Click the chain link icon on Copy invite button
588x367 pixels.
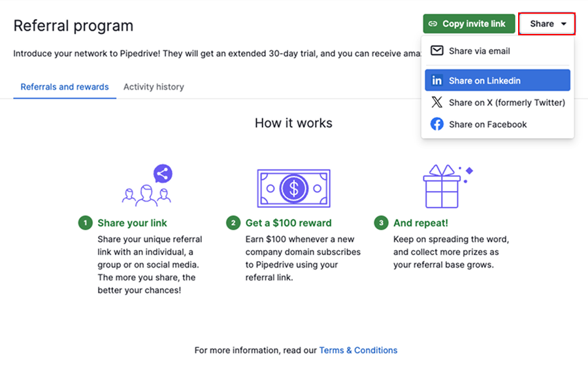coord(433,24)
